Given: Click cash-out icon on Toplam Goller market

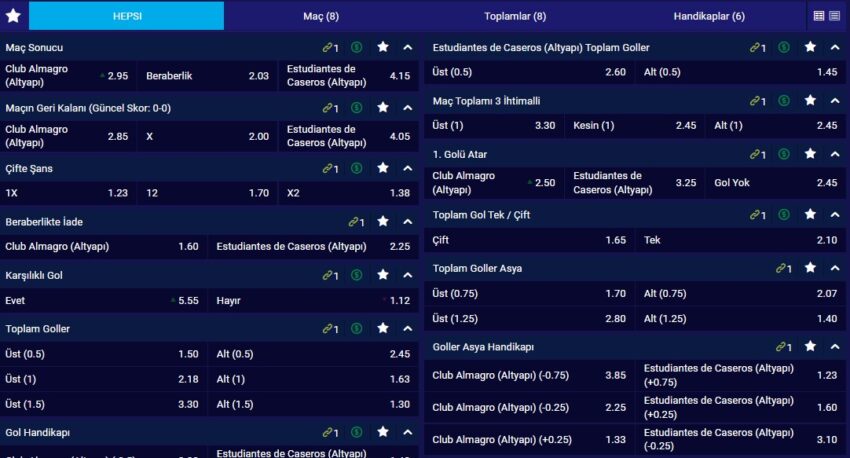Looking at the screenshot, I should (357, 329).
